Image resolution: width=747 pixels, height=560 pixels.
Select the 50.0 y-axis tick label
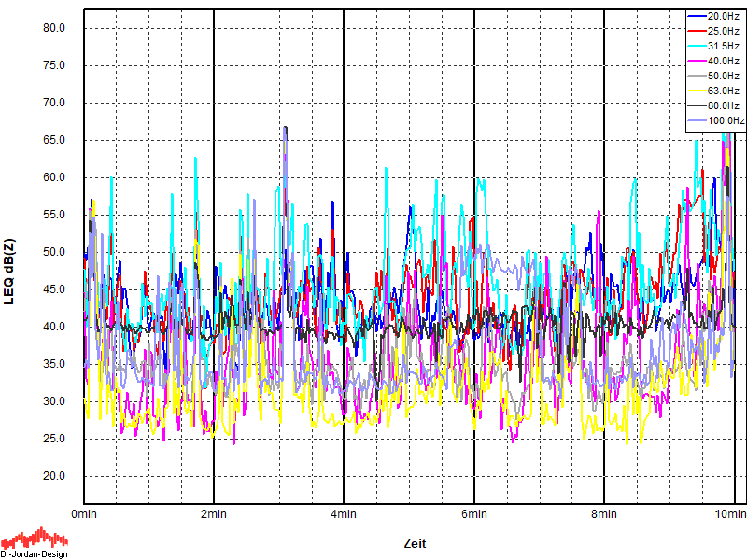click(55, 252)
